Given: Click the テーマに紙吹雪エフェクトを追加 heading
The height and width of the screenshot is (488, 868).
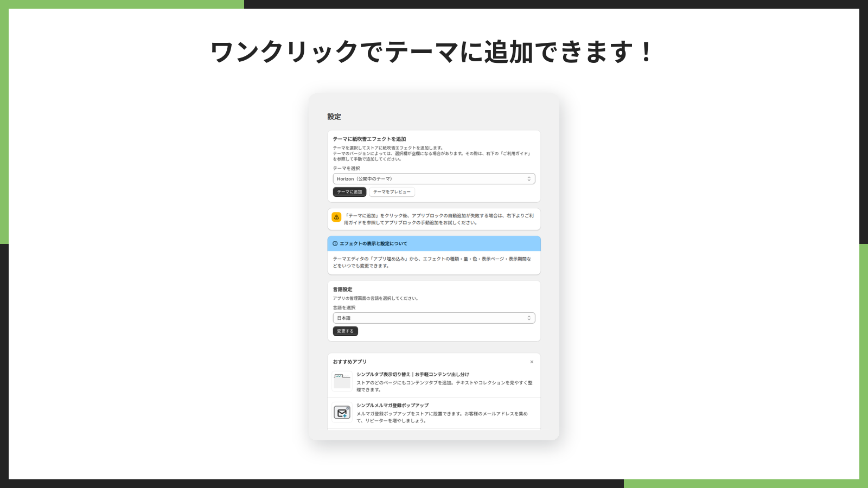Looking at the screenshot, I should (x=369, y=139).
